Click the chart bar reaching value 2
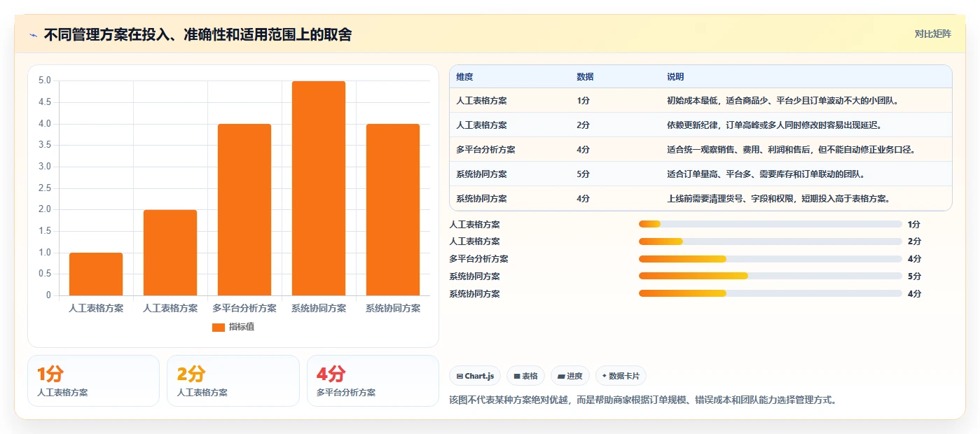The height and width of the screenshot is (434, 980). click(170, 253)
